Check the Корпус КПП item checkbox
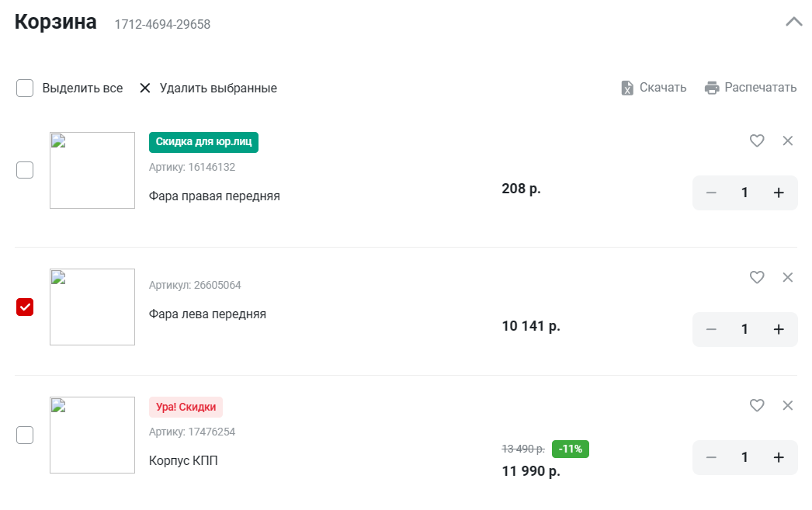This screenshot has height=510, width=812. pos(25,435)
